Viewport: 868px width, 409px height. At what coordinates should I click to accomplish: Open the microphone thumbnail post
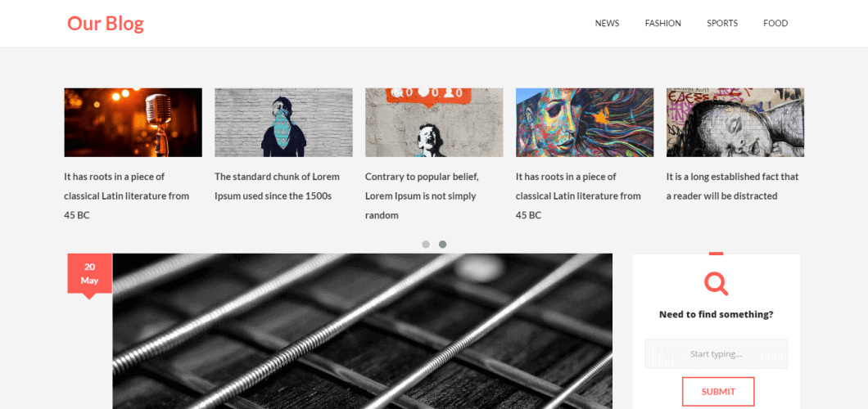[x=133, y=123]
